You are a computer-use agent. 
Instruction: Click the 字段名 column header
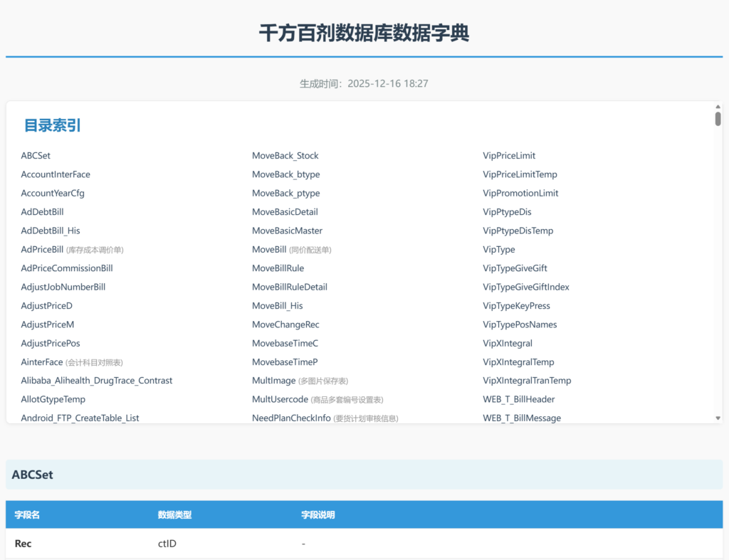coord(27,515)
